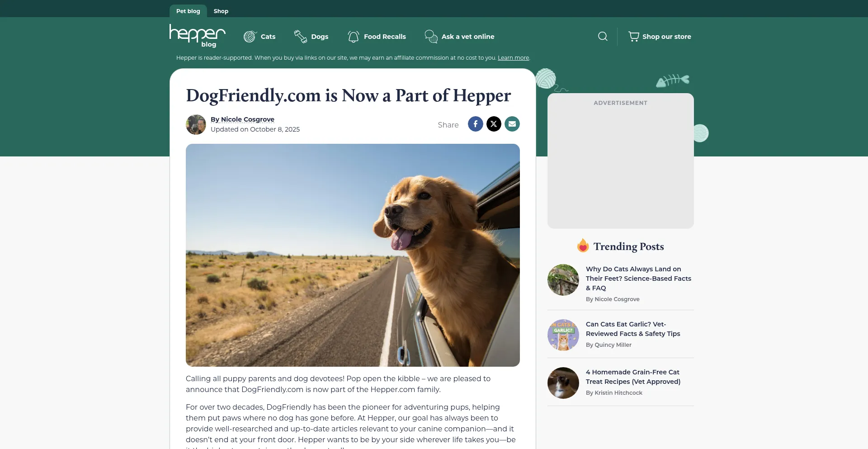Open the search magnifier icon

(x=603, y=36)
